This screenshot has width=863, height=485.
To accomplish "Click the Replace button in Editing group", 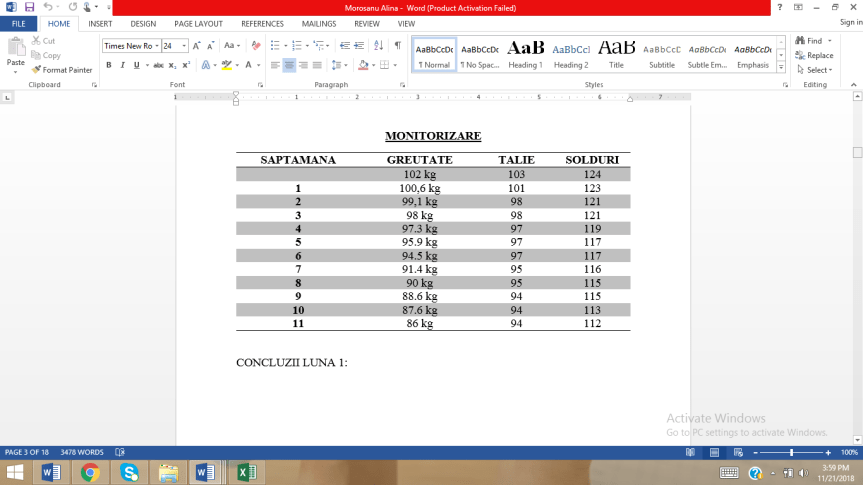I will (x=815, y=56).
